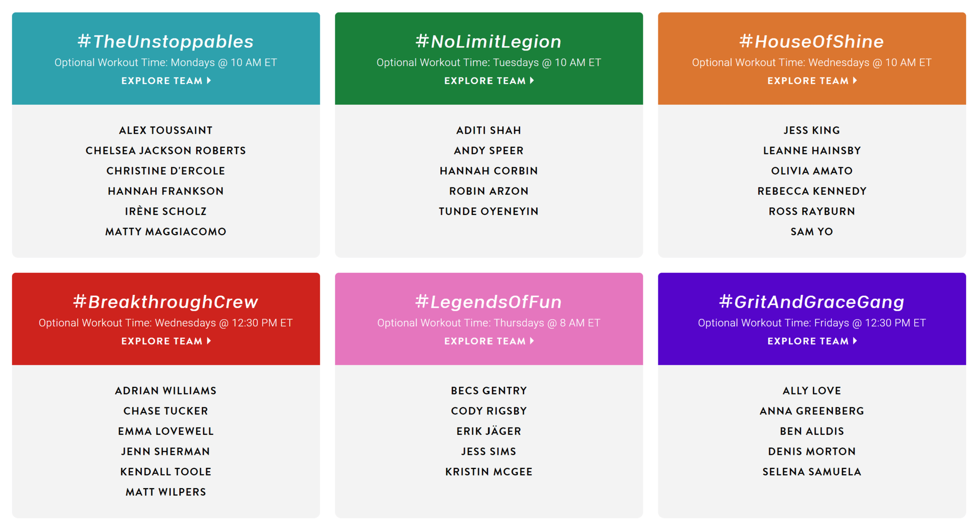The height and width of the screenshot is (529, 980).
Task: Click arrow icon beside GritAndGraceGang Explore Team
Action: (855, 341)
